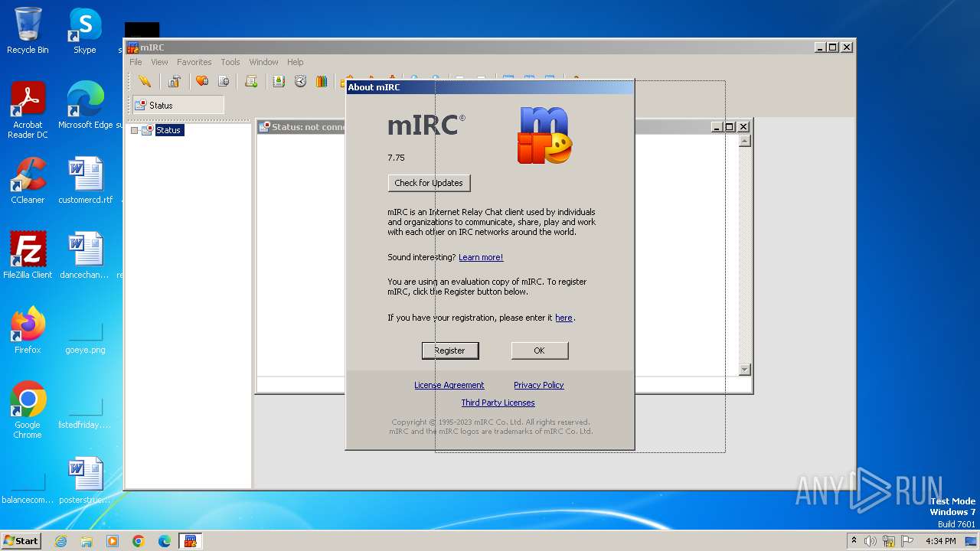Open the Skype desktop shortcut
This screenshot has height=551, width=980.
[85, 31]
